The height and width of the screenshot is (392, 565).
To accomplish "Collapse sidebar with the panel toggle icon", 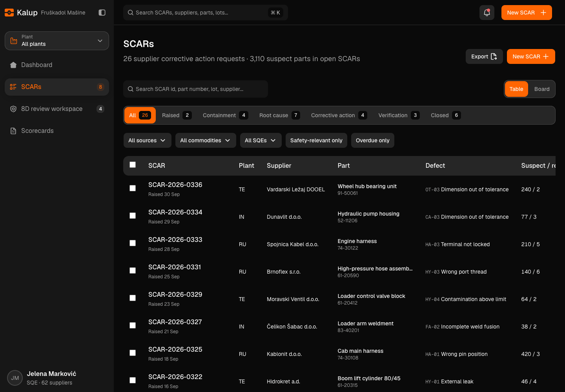I will pos(102,13).
